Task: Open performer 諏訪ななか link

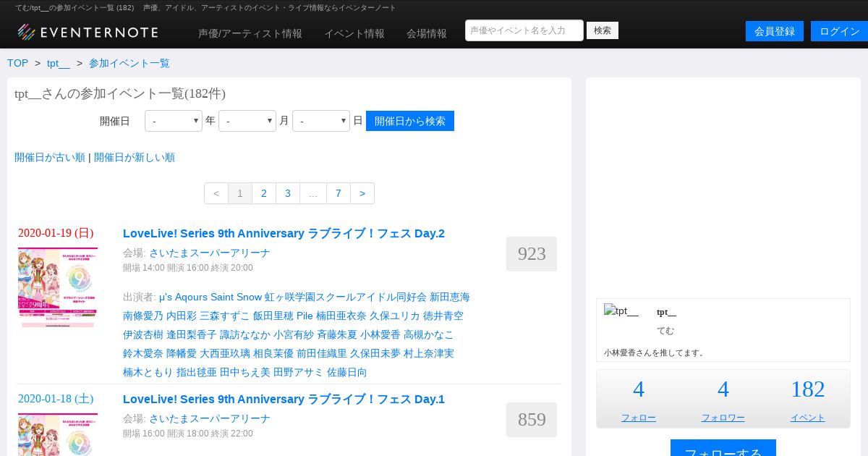Action: coord(245,334)
